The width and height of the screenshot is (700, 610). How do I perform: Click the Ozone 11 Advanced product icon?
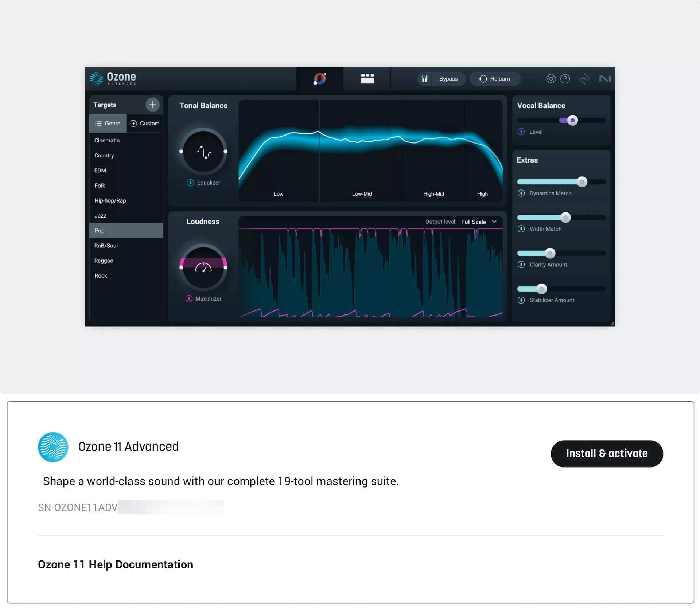(53, 447)
